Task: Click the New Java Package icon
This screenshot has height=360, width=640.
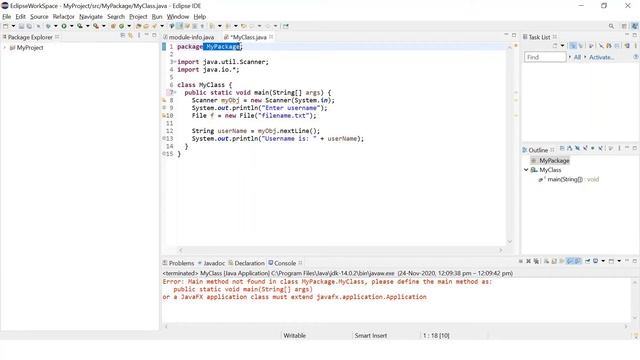Action: click(x=113, y=26)
